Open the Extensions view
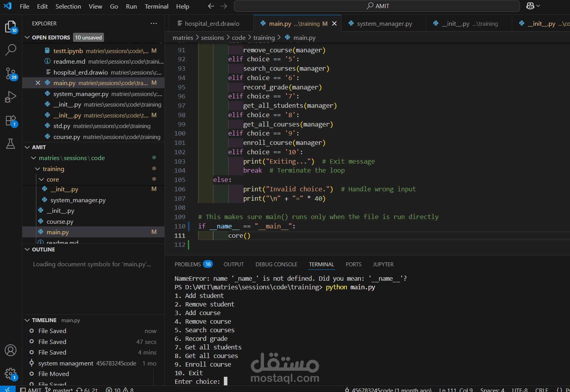Screen dimensions: 570x392 click(x=11, y=120)
